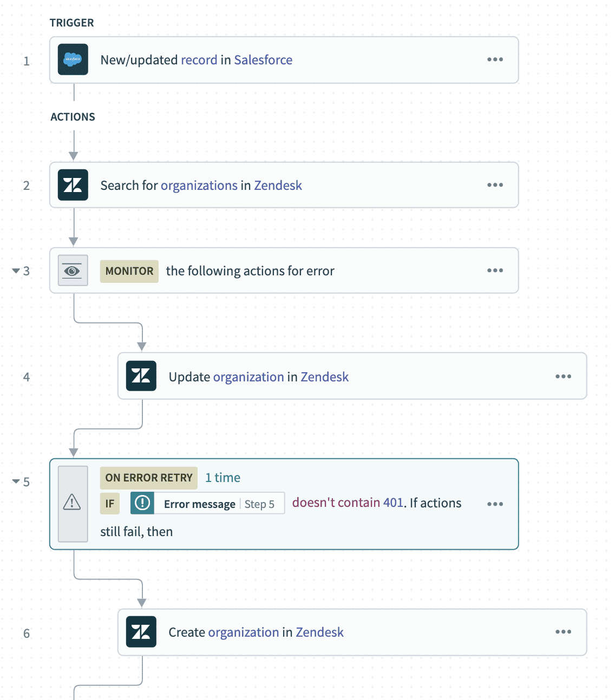Click the record link in step 1
The width and height of the screenshot is (615, 700).
coord(200,60)
